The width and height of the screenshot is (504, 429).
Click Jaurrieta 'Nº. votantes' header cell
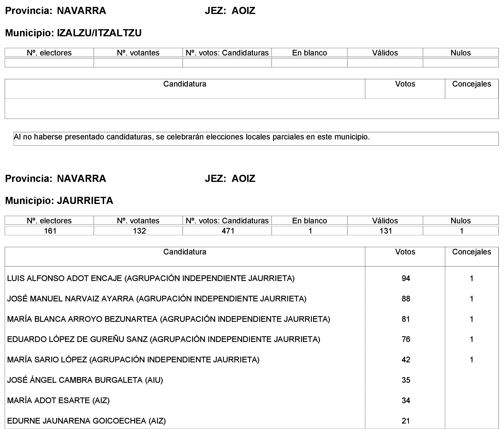[x=139, y=221]
